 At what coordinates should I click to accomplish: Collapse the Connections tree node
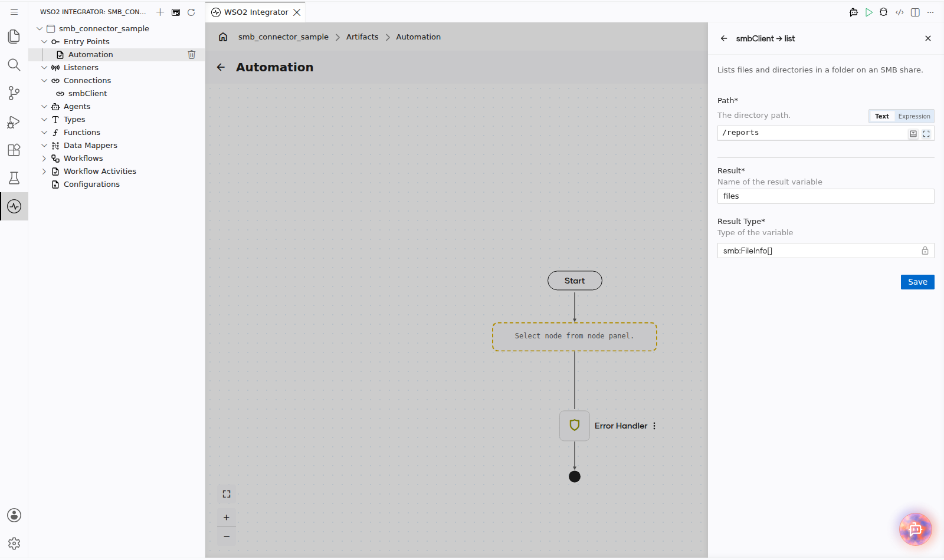(44, 80)
